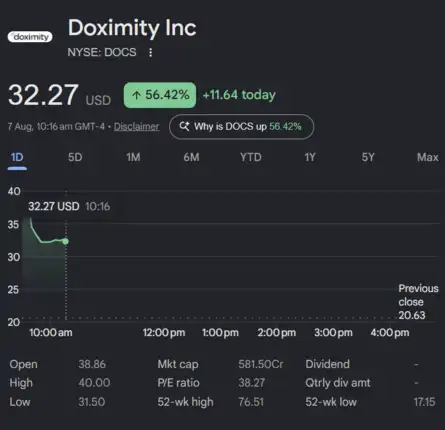Viewport: 445px width, 430px height.
Task: Click the Why is DOCS up 56.42% button
Action: pos(241,127)
